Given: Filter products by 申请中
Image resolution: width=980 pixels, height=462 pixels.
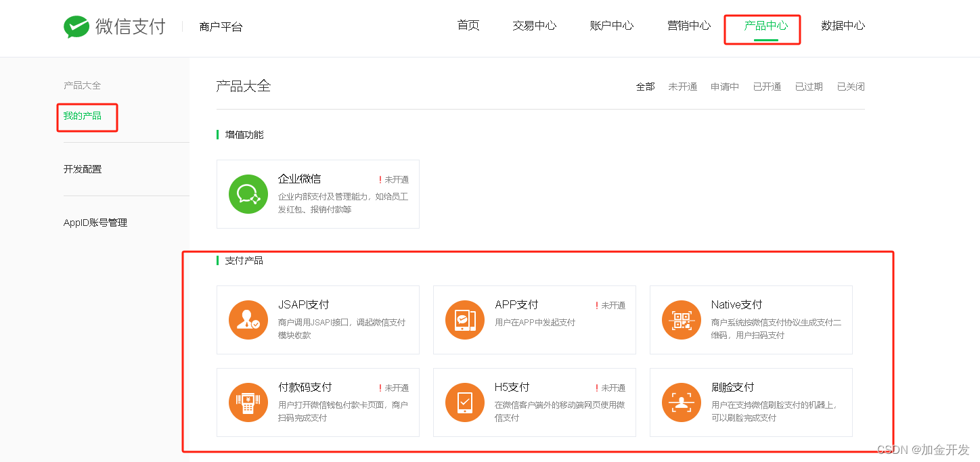Looking at the screenshot, I should 725,87.
